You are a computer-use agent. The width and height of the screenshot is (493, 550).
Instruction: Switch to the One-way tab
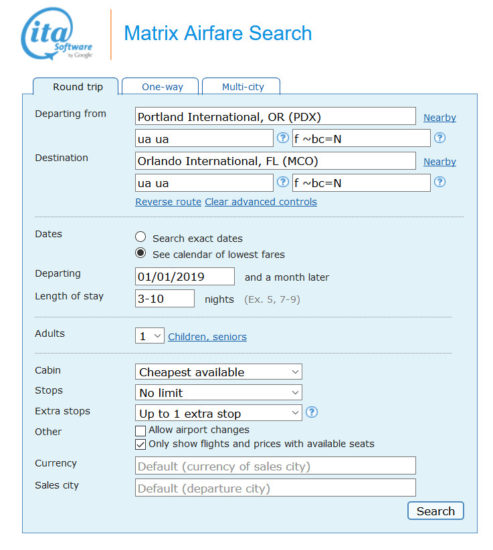click(161, 86)
